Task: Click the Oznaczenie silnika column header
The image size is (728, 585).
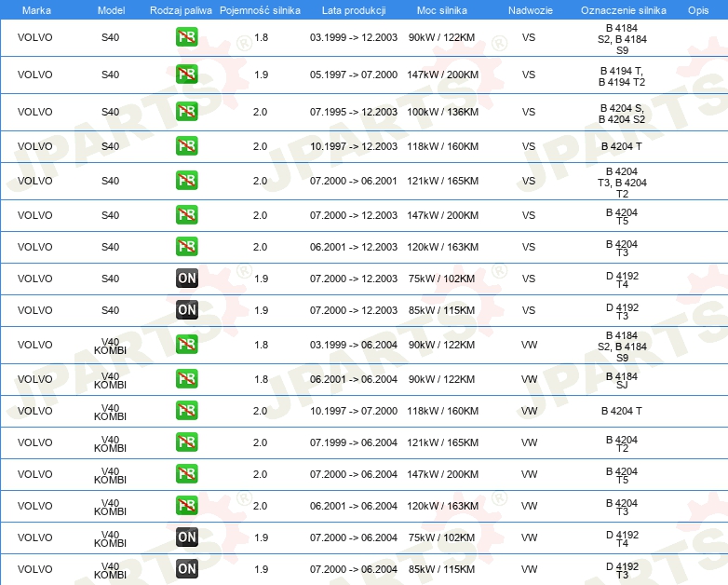Action: click(x=624, y=10)
